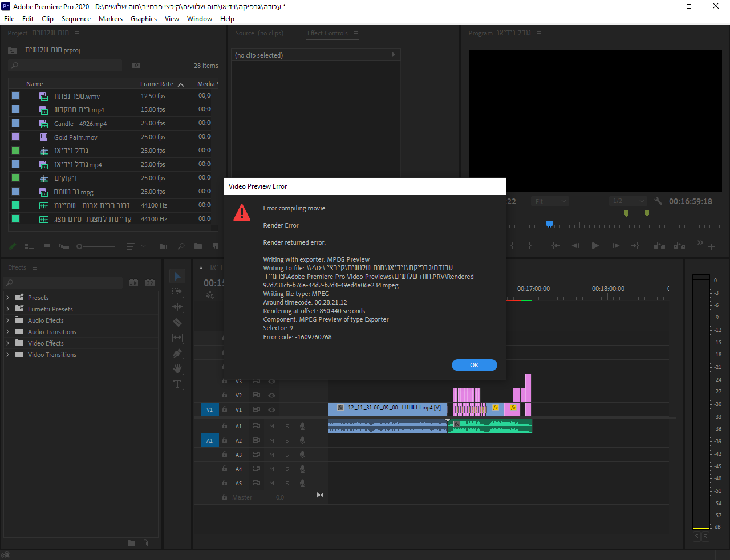
Task: Click the Lift button in program monitor
Action: (x=659, y=246)
